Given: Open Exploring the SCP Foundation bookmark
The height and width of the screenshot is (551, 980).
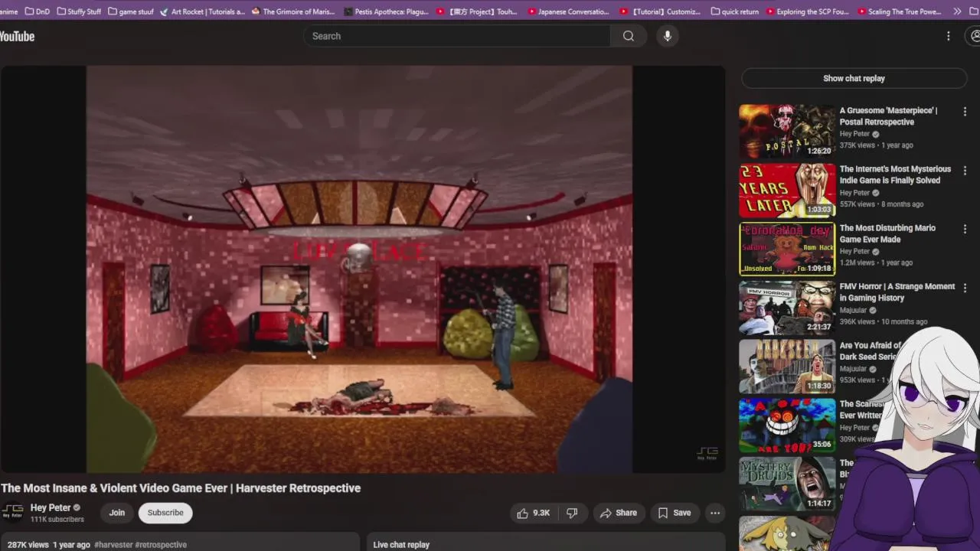Looking at the screenshot, I should [x=806, y=11].
